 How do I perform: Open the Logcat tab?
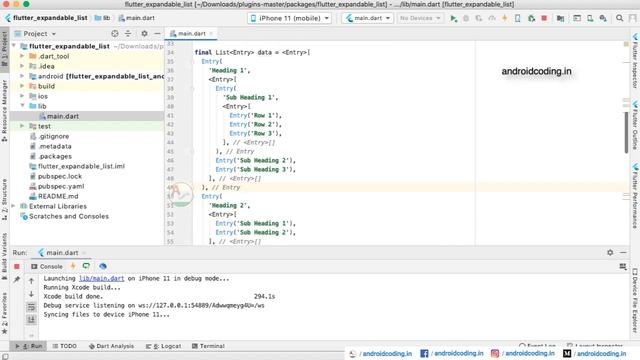[x=163, y=346]
